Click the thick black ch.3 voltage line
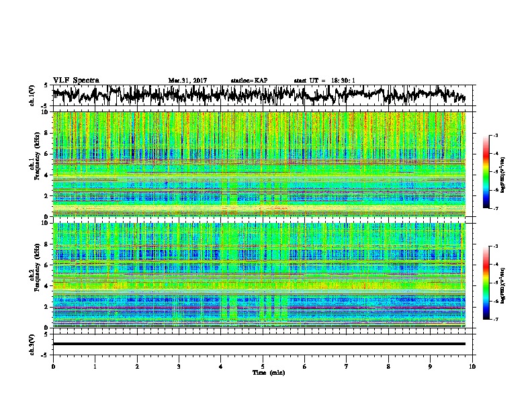 (259, 344)
